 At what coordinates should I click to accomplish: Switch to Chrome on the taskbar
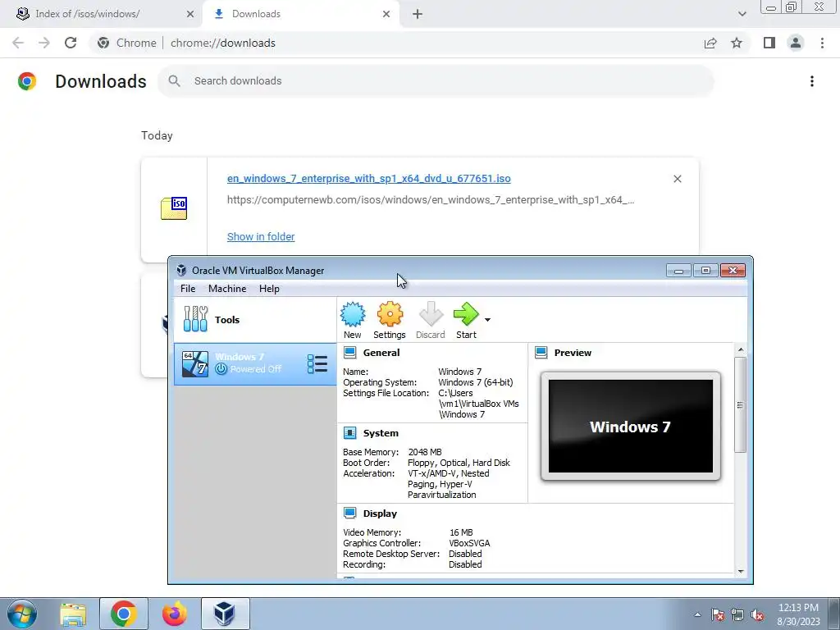tap(124, 614)
